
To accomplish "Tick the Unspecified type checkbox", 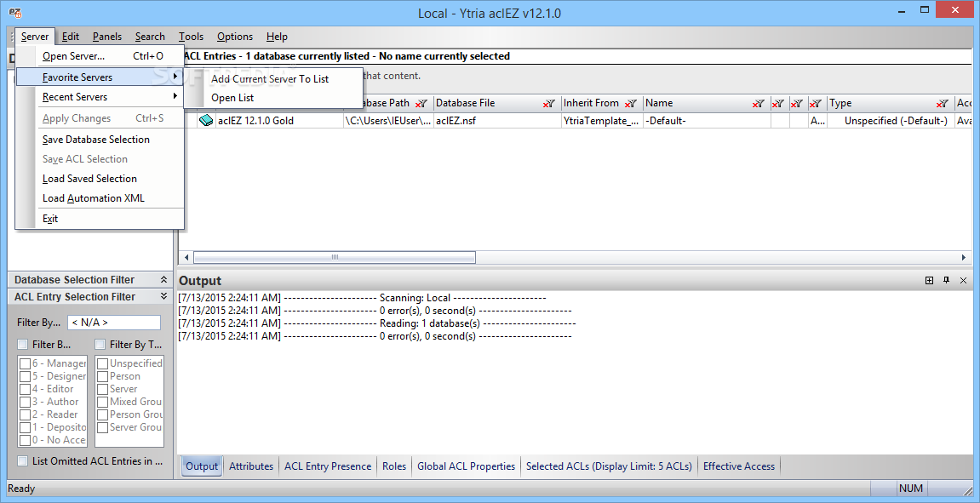I will point(102,363).
